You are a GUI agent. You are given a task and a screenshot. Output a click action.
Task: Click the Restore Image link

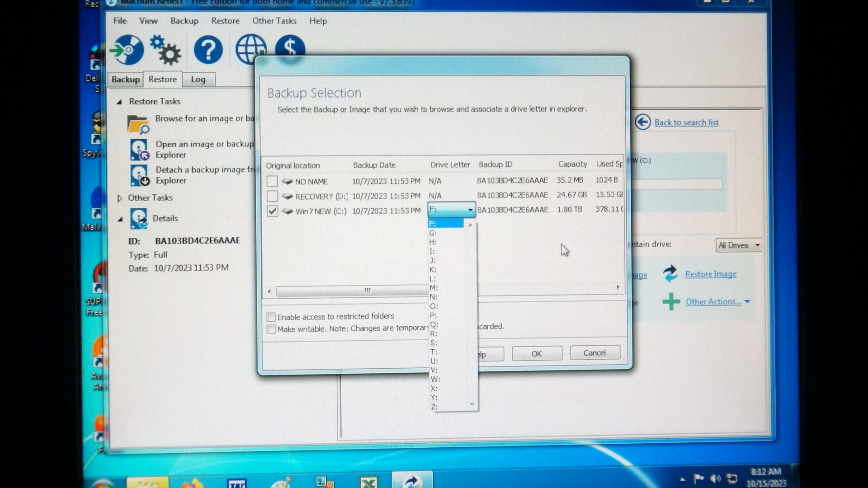click(x=711, y=274)
